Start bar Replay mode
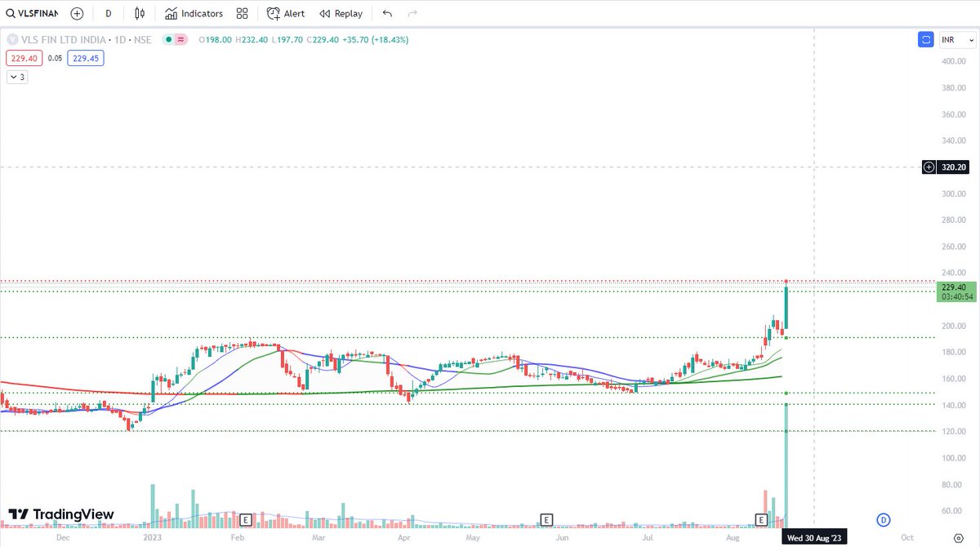Screen dimensions: 980x547 pos(341,14)
